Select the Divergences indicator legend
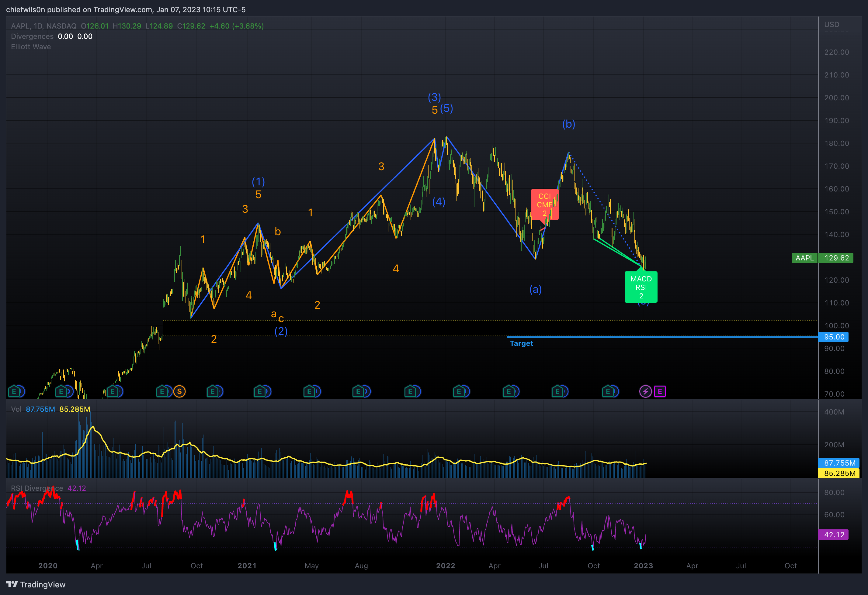Viewport: 868px width, 595px height. coord(32,36)
